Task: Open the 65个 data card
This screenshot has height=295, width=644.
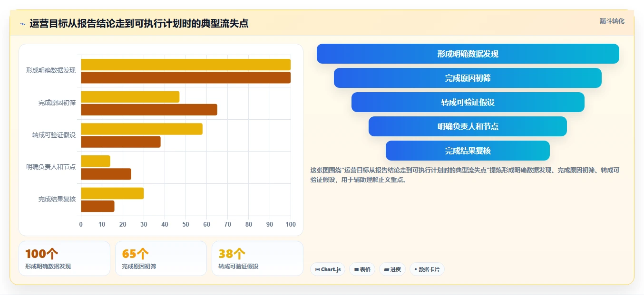Action: [x=161, y=258]
